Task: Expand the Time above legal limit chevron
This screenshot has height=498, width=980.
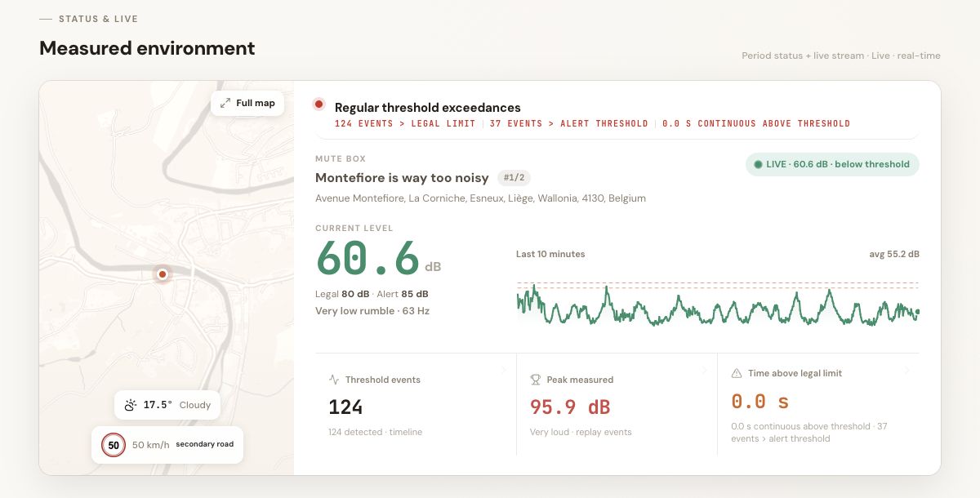Action: point(906,371)
